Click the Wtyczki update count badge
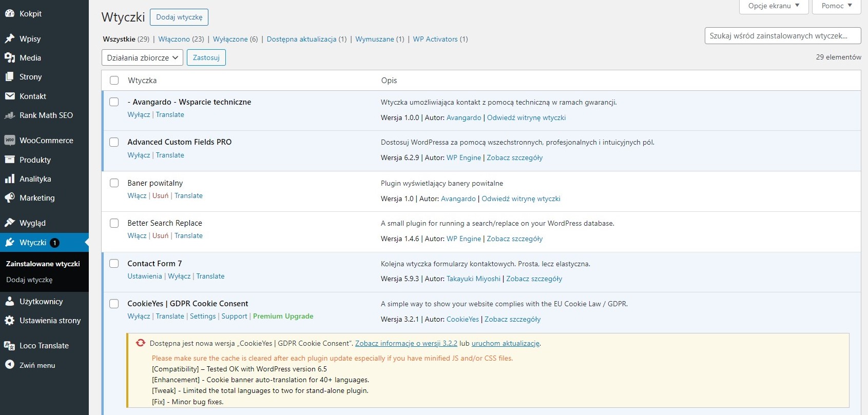Viewport: 868px width, 415px height. [x=54, y=243]
